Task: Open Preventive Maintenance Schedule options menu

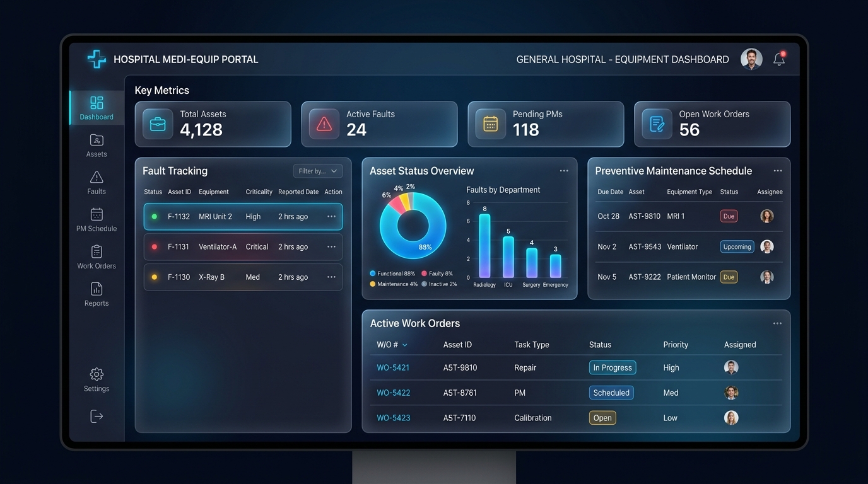Action: click(x=778, y=171)
